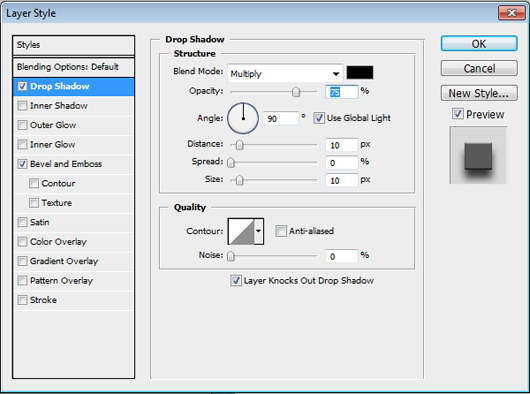Click the Opacity value field
This screenshot has width=530, height=394.
point(341,92)
